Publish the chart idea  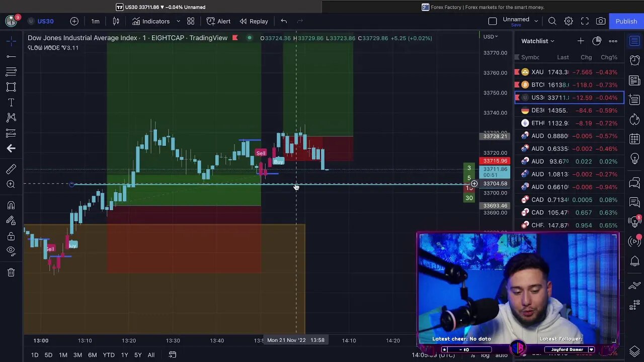[626, 21]
